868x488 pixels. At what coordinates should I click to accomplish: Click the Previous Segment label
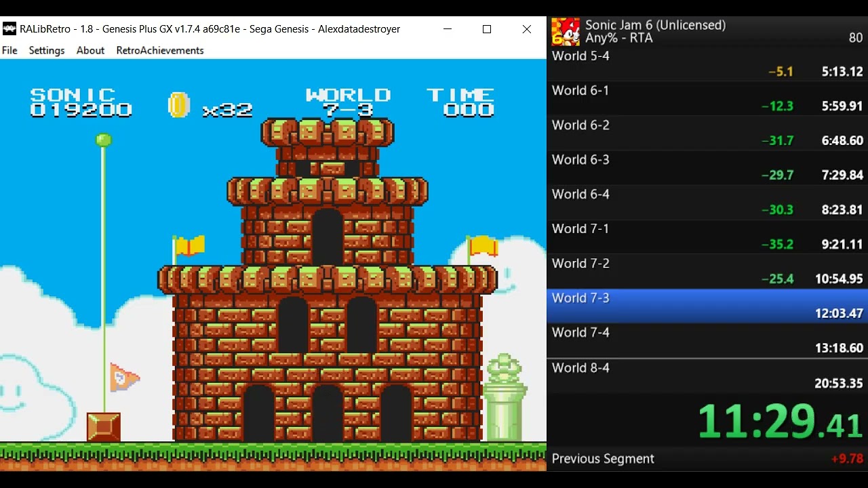click(x=603, y=459)
